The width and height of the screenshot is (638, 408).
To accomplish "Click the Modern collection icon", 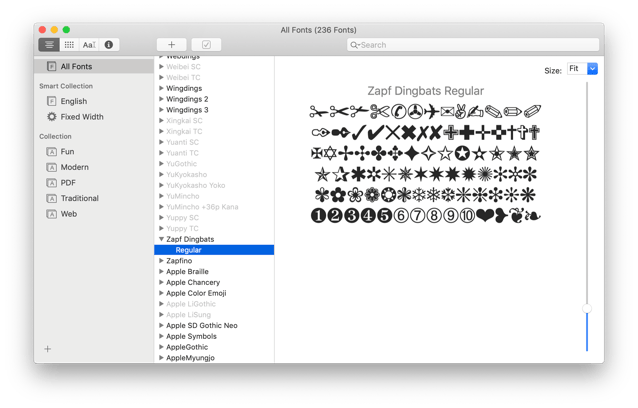I will 51,167.
